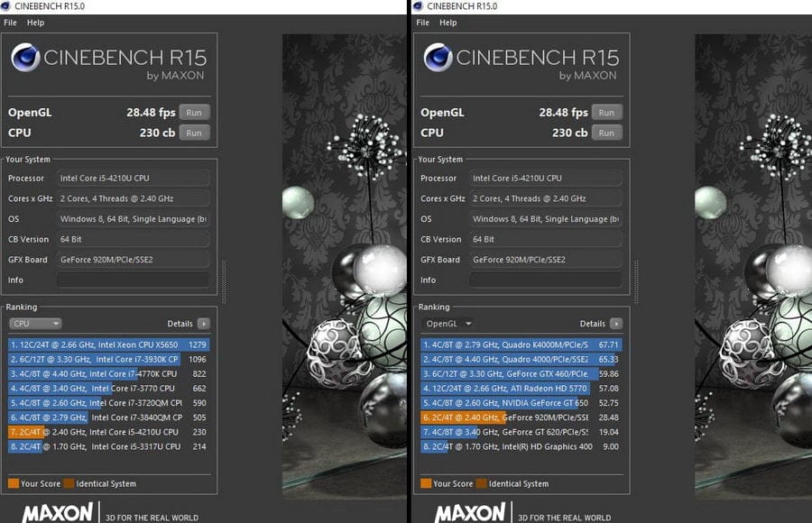
Task: Open File menu in left Cinebench window
Action: click(x=10, y=23)
